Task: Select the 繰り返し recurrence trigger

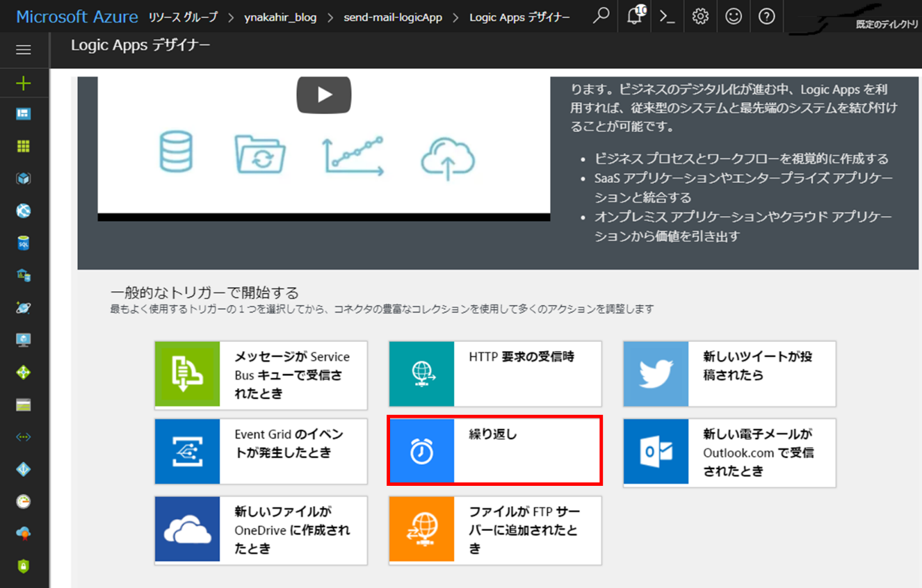Action: 495,451
